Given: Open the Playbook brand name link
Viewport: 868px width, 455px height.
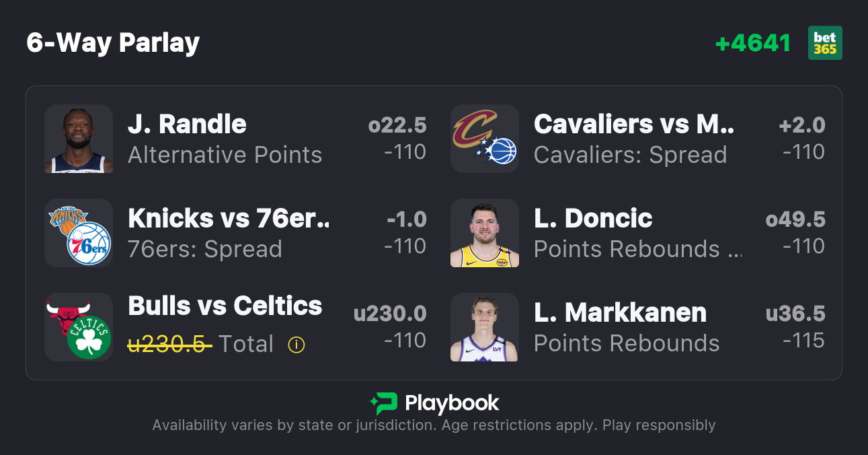Looking at the screenshot, I should click(x=452, y=403).
